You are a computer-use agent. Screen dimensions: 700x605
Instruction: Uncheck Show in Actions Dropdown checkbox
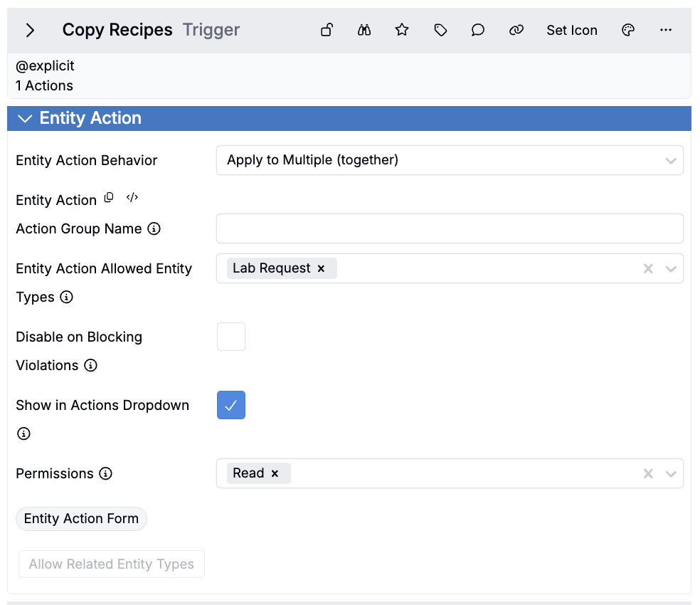231,405
